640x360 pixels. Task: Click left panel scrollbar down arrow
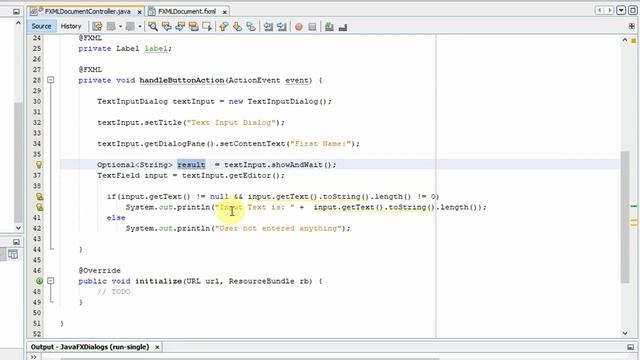pyautogui.click(x=18, y=228)
